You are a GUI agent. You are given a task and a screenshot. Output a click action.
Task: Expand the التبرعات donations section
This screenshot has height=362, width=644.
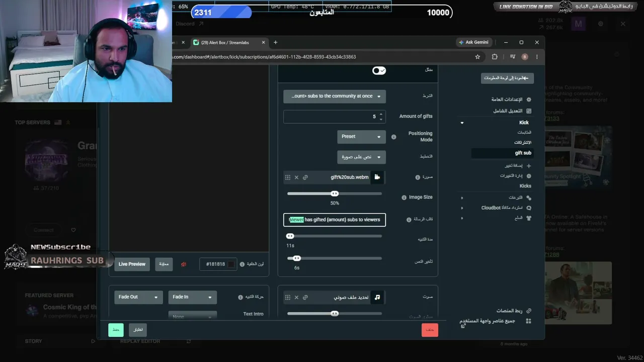click(x=462, y=198)
